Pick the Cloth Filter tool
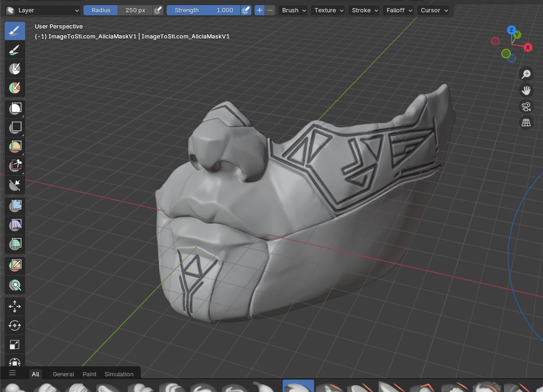This screenshot has width=543, height=392. 15,224
